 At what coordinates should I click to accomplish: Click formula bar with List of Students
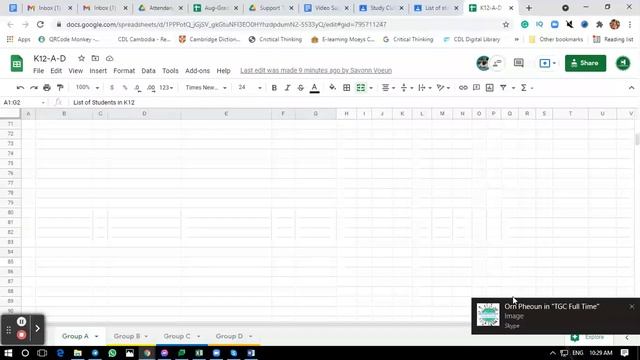coord(351,102)
